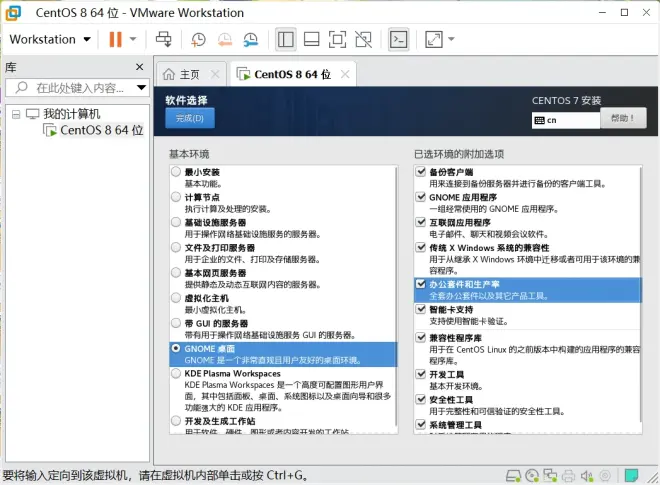The image size is (660, 485).
Task: Select the KDE Plasma Workspaces radio button
Action: [x=176, y=373]
